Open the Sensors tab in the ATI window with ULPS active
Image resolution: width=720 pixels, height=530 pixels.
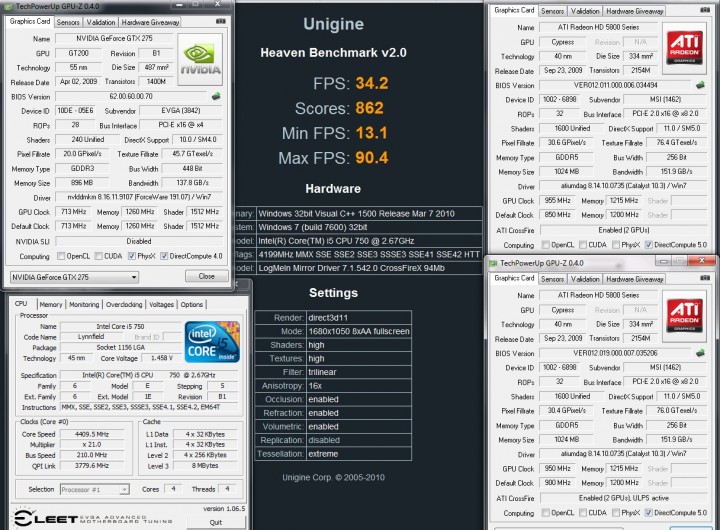[x=552, y=279]
